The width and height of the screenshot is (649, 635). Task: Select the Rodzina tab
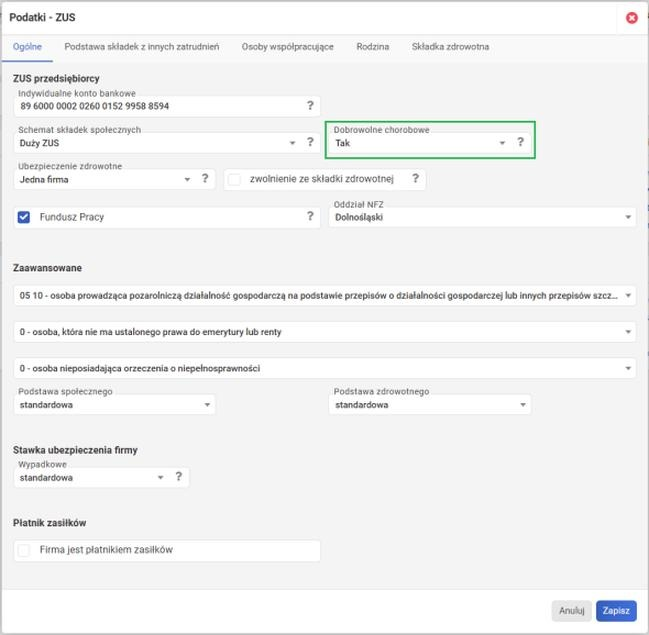coord(373,47)
